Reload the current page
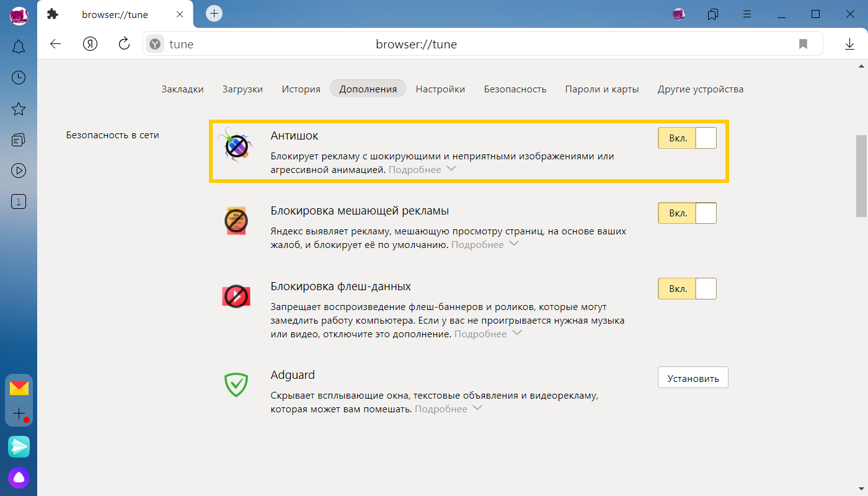Image resolution: width=868 pixels, height=496 pixels. (x=124, y=43)
